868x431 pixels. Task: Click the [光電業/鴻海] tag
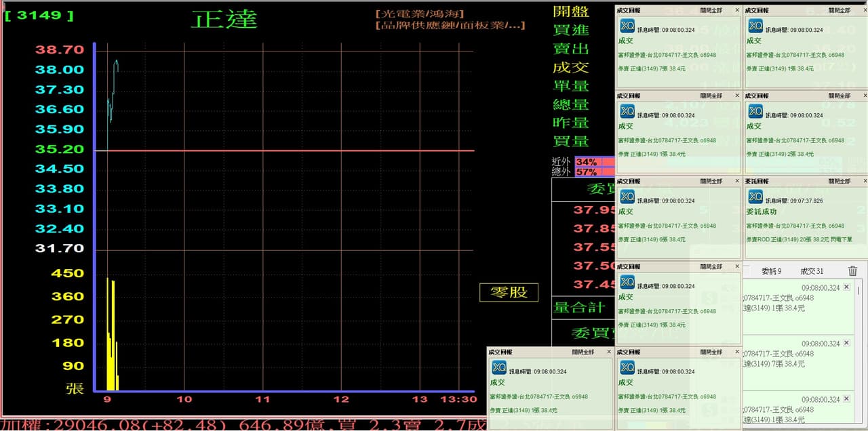420,14
